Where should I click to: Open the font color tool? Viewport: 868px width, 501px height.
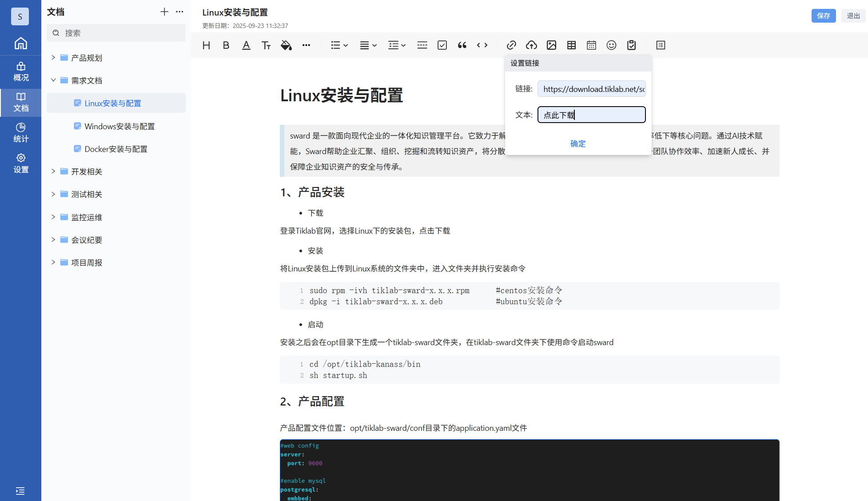pos(246,45)
